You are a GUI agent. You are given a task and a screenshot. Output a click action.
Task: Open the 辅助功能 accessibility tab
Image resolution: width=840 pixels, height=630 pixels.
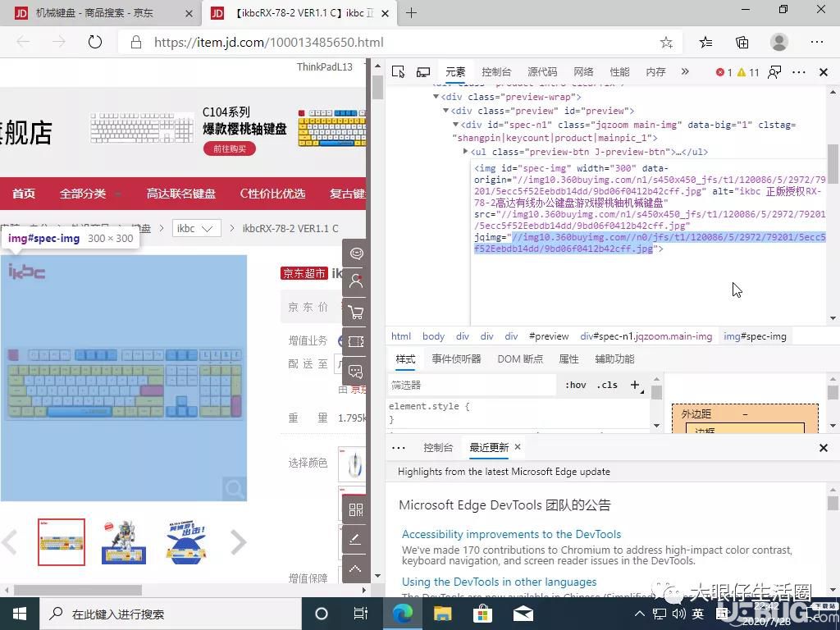(614, 359)
